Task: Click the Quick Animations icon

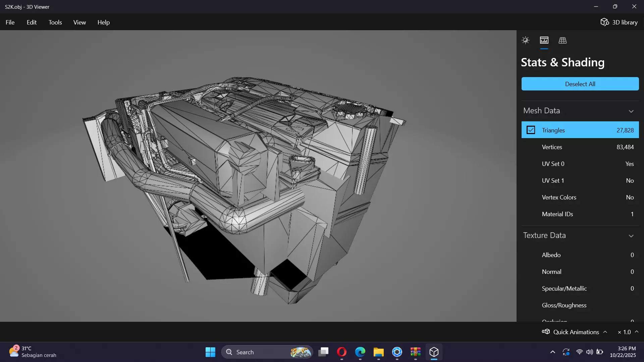Action: (x=546, y=332)
